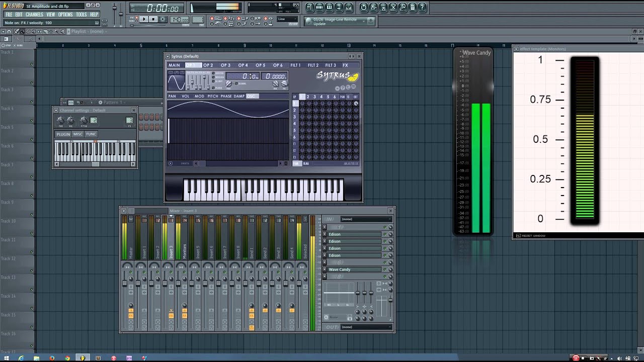The width and height of the screenshot is (644, 362).
Task: Select the Insert 5 mixer track
Action: click(x=195, y=237)
